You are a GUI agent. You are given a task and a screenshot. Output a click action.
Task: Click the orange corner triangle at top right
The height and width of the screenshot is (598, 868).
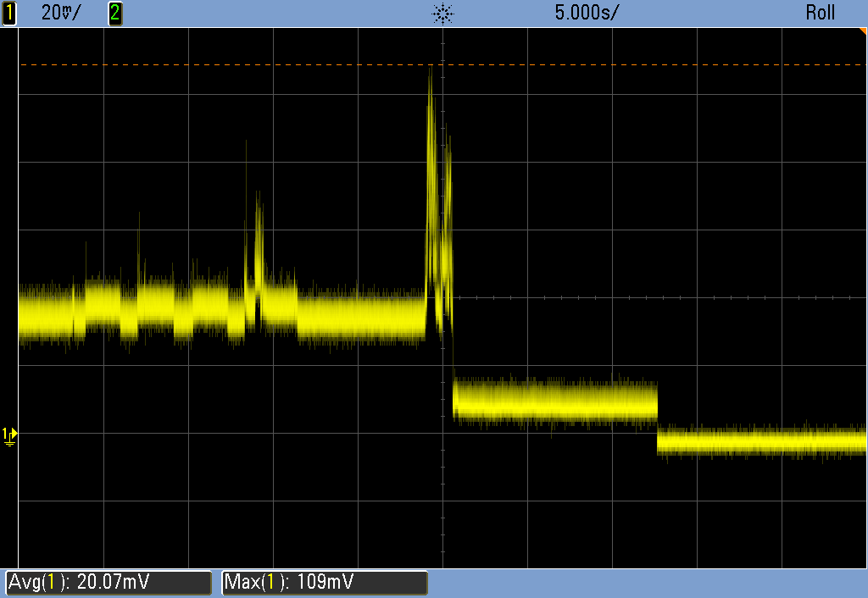click(862, 32)
